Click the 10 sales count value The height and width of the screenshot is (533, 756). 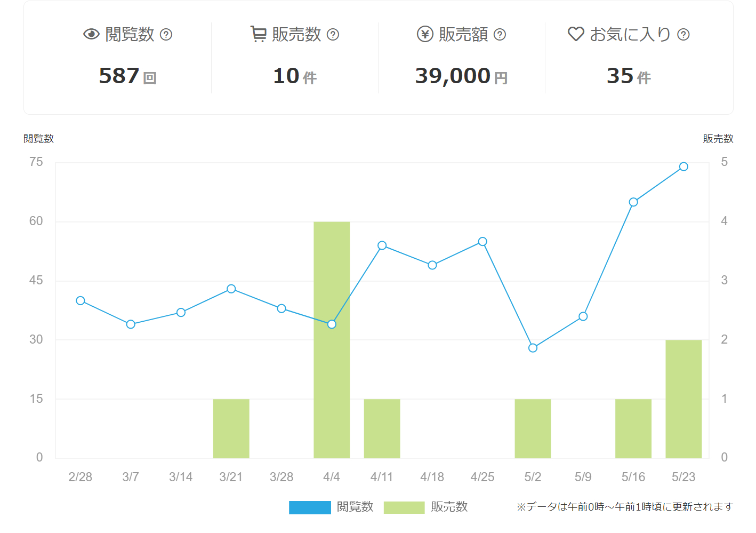point(286,76)
